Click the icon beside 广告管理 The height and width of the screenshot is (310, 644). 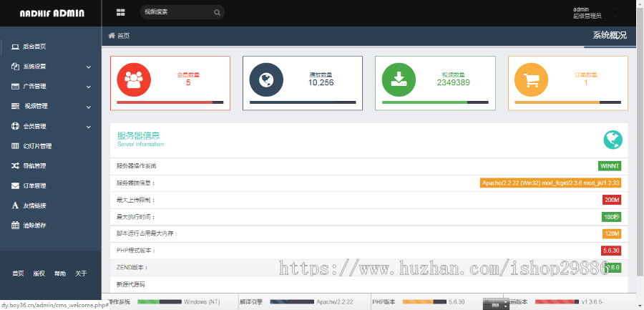point(15,87)
